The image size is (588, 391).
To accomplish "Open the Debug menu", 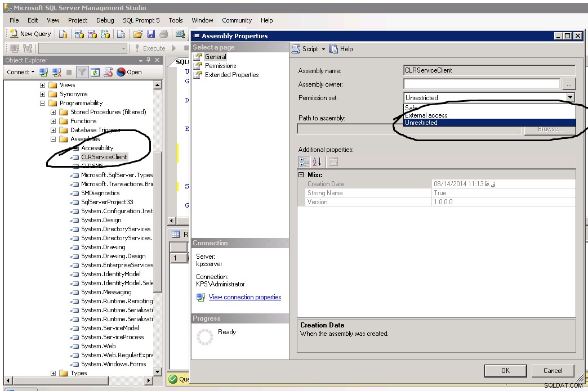I will tap(105, 20).
